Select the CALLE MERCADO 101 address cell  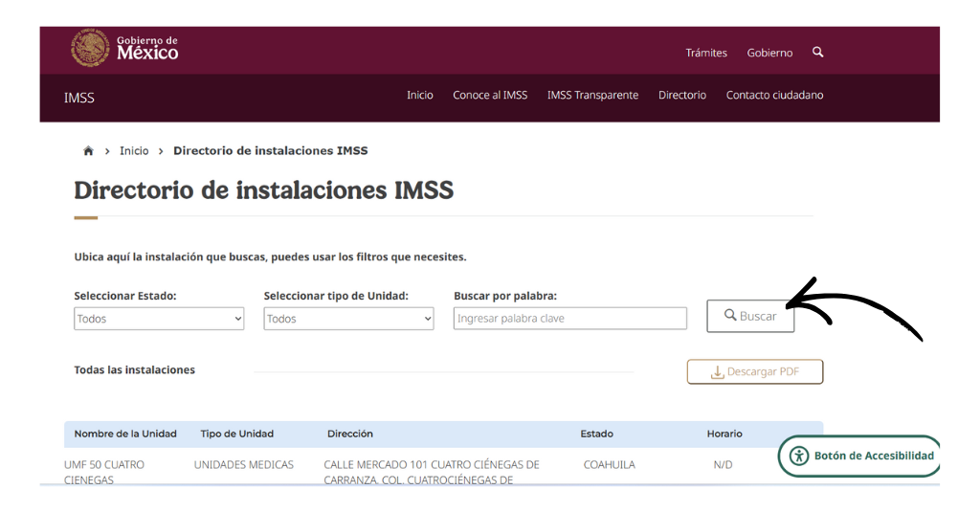pos(432,472)
